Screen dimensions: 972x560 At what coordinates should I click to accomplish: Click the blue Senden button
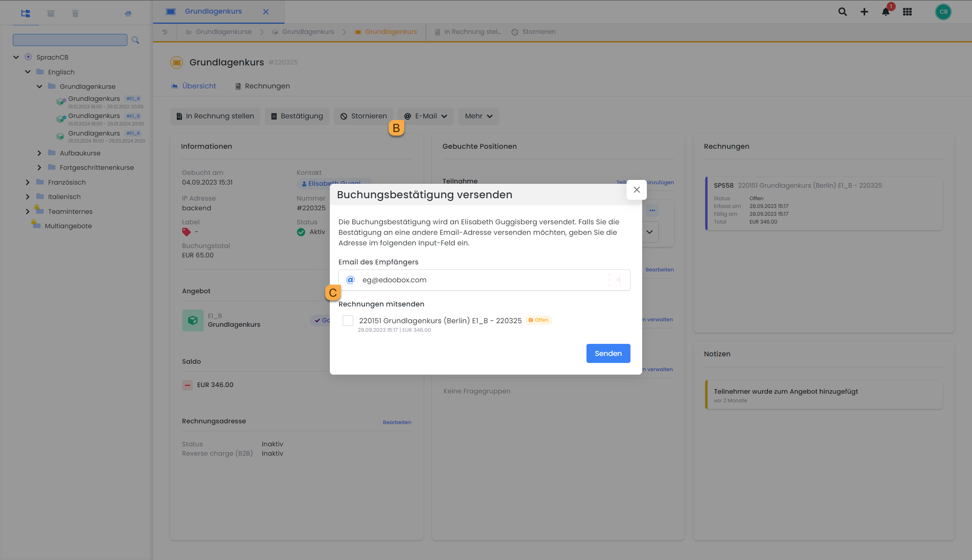pos(608,353)
